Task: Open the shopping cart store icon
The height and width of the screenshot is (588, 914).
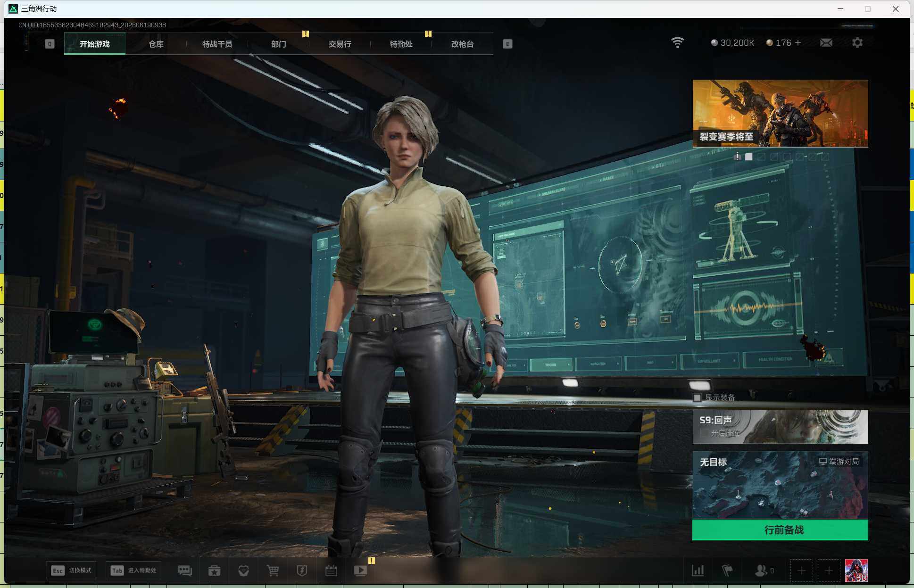Action: [x=273, y=571]
